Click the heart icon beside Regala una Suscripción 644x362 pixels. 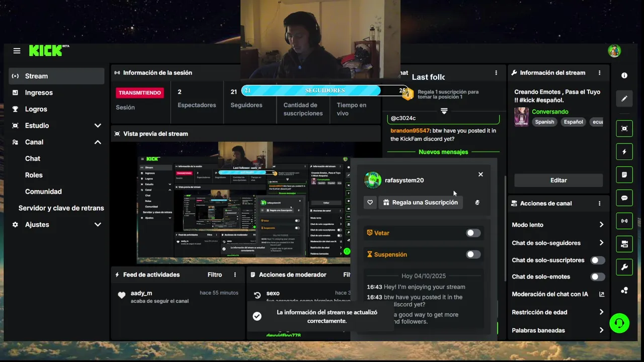click(x=370, y=203)
